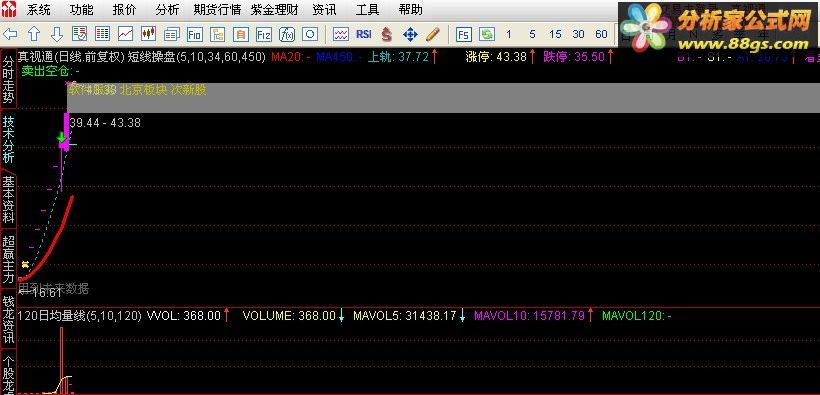Open the intraday line chart icon

(126, 35)
